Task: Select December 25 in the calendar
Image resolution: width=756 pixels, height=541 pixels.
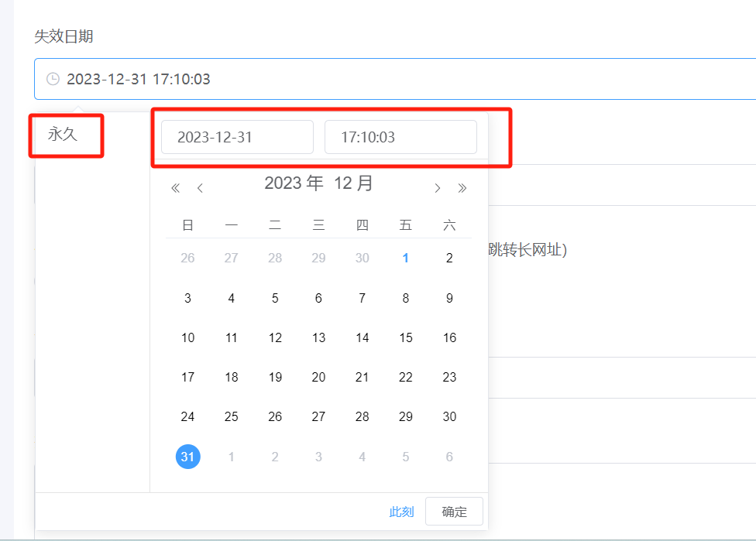Action: click(231, 416)
